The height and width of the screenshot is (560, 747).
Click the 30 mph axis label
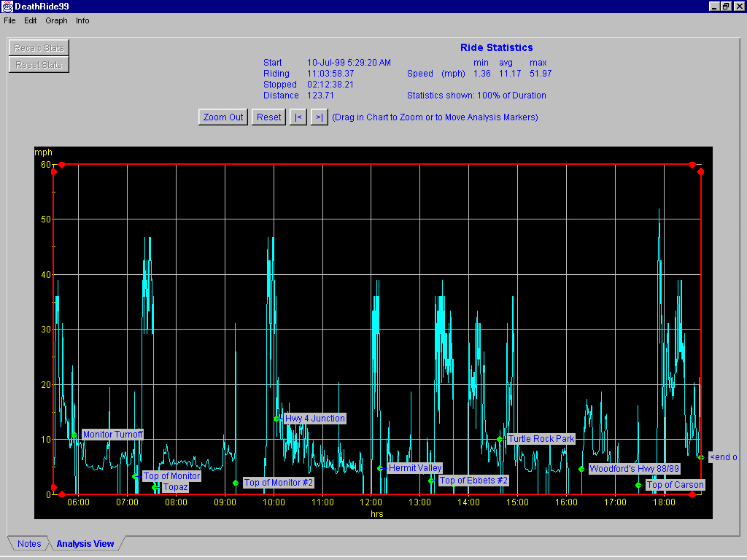[x=46, y=330]
